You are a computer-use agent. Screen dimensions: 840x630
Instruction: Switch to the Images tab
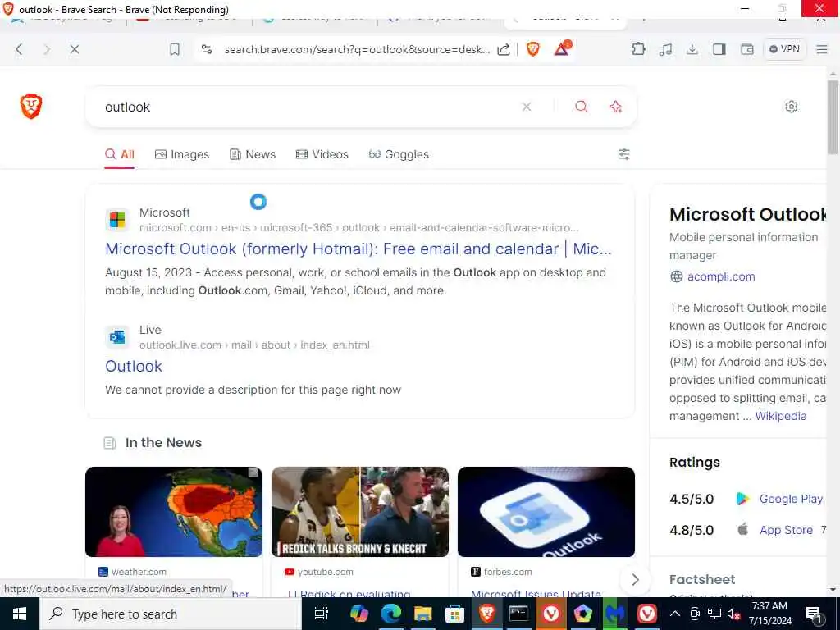click(x=181, y=154)
